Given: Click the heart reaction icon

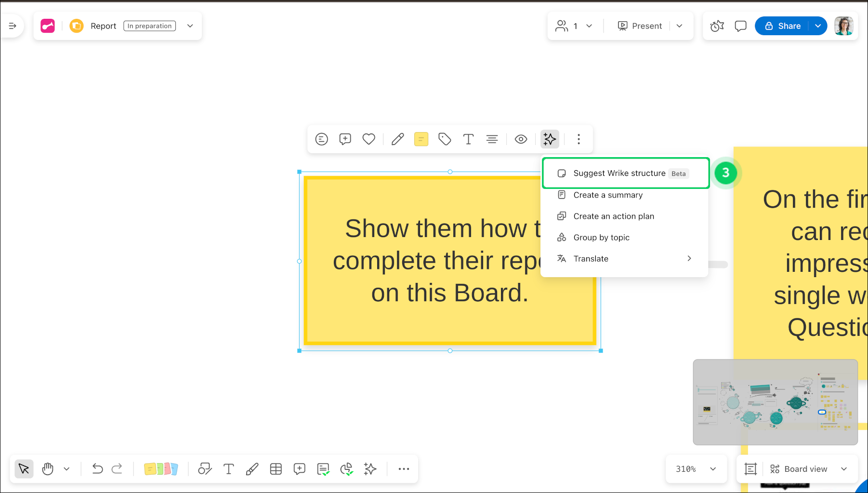Looking at the screenshot, I should point(369,139).
